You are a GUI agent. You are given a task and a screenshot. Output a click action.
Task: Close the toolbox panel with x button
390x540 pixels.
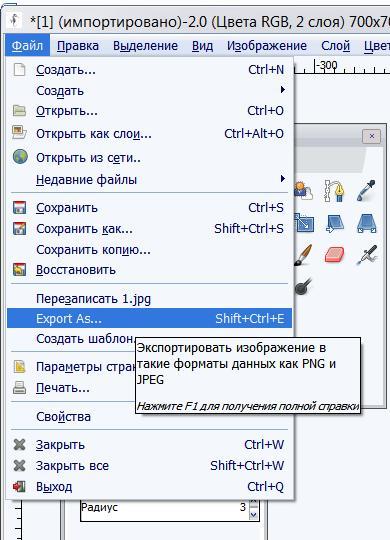[x=371, y=136]
